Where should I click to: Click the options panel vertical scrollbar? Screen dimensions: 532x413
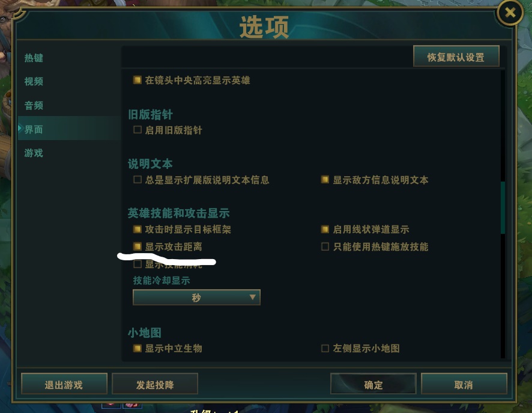(503, 208)
